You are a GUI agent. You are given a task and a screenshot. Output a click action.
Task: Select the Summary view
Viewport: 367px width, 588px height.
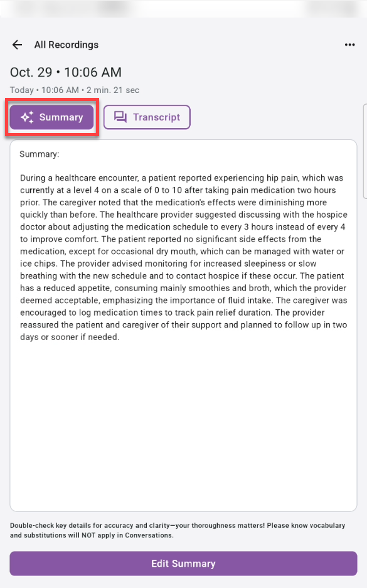pos(51,117)
